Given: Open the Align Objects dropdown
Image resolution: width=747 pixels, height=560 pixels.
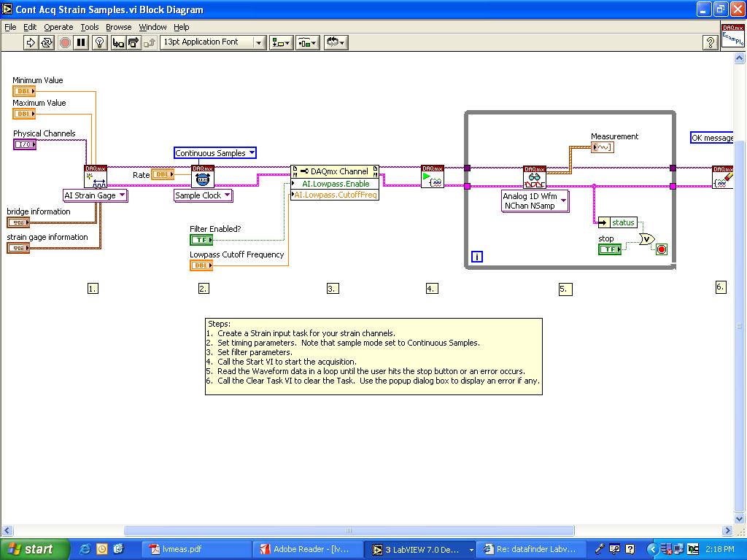Looking at the screenshot, I should click(281, 42).
